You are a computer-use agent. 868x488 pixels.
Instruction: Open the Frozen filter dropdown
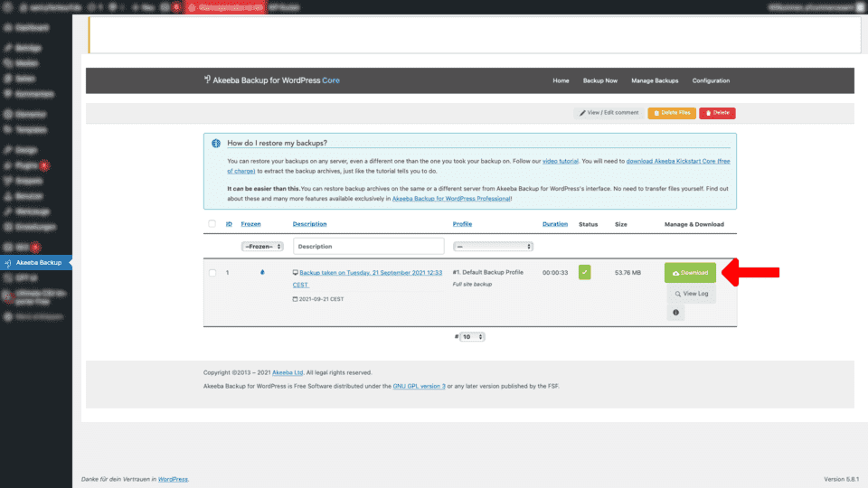[262, 246]
